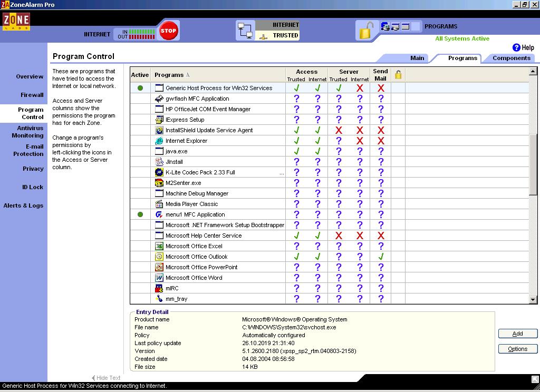The height and width of the screenshot is (392, 540).
Task: Click the Internet Explorer program icon
Action: 159,141
